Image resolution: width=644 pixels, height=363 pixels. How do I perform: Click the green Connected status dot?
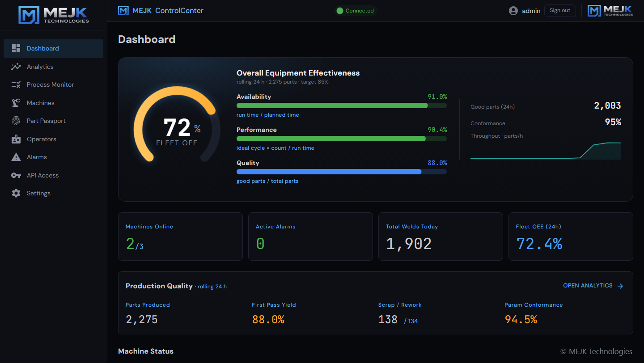[x=340, y=11]
